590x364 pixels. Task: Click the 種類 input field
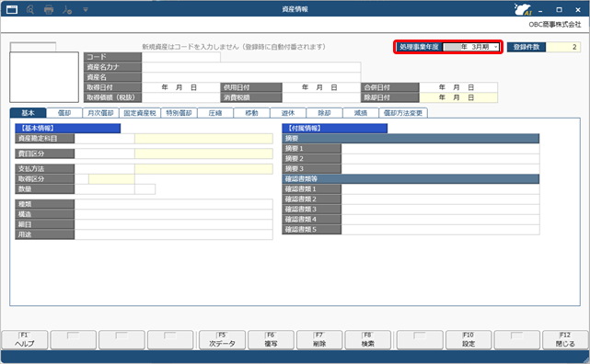pos(173,204)
